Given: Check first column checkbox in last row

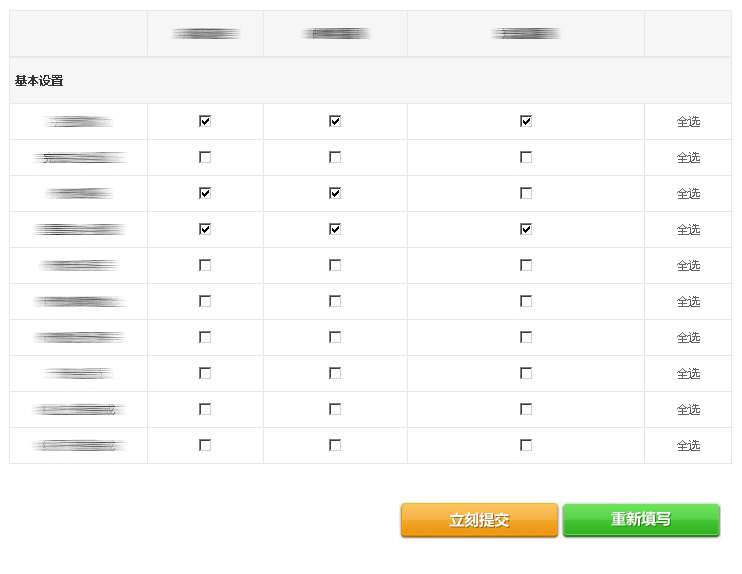Looking at the screenshot, I should (x=205, y=445).
